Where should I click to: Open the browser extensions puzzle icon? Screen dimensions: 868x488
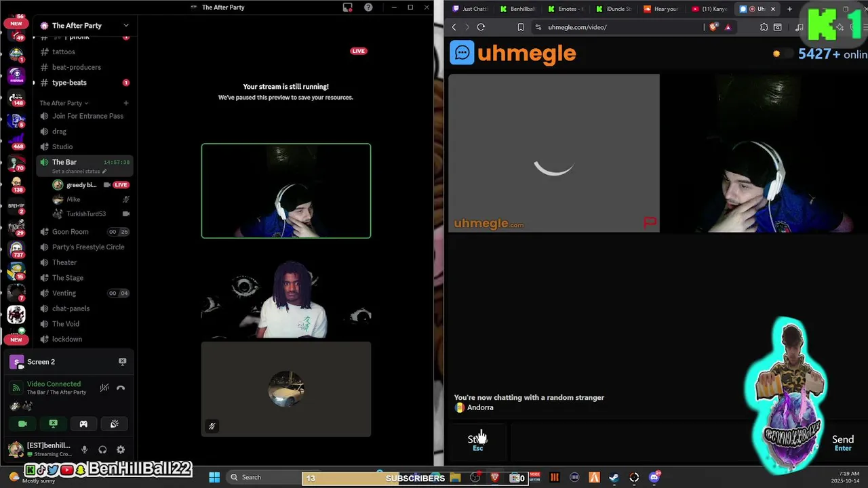coord(764,27)
